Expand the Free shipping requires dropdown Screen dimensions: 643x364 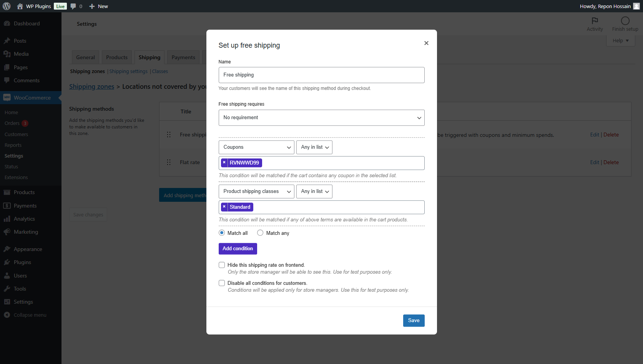coord(321,118)
